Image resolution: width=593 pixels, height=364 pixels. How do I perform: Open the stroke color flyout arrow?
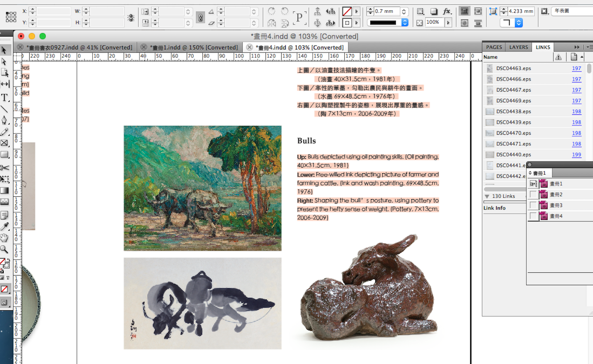point(357,22)
